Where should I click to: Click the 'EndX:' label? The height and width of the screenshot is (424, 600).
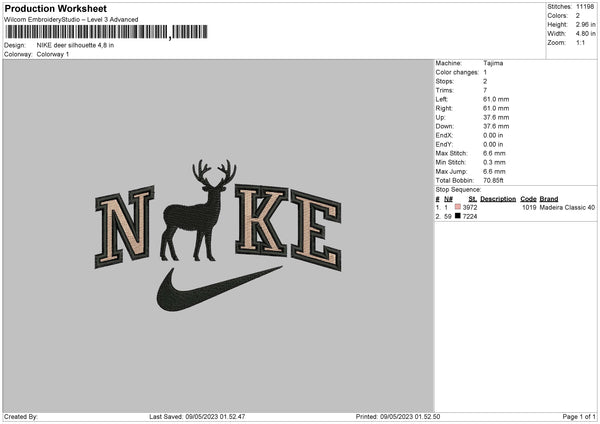pos(444,135)
